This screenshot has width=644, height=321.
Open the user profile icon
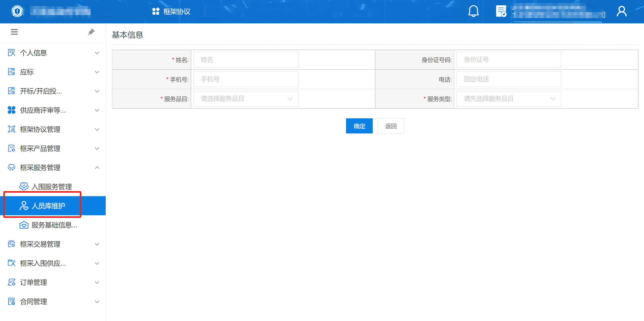[621, 11]
